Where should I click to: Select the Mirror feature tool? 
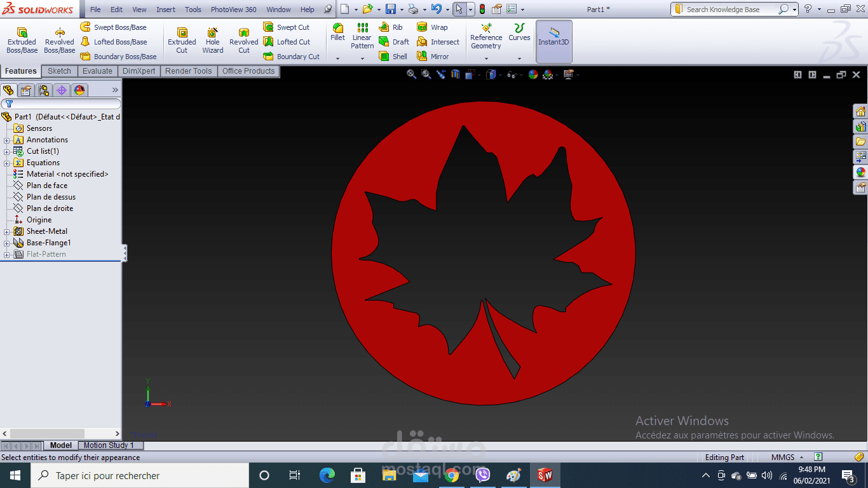[433, 57]
